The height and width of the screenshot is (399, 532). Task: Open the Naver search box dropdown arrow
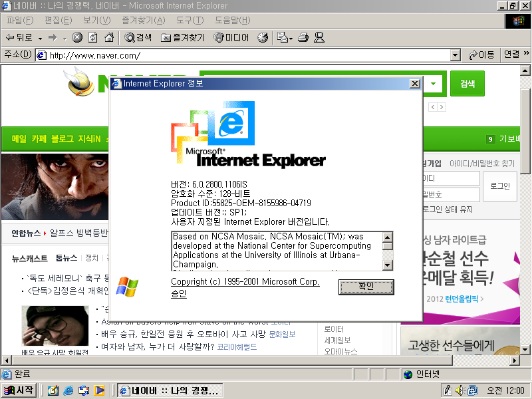pyautogui.click(x=434, y=84)
